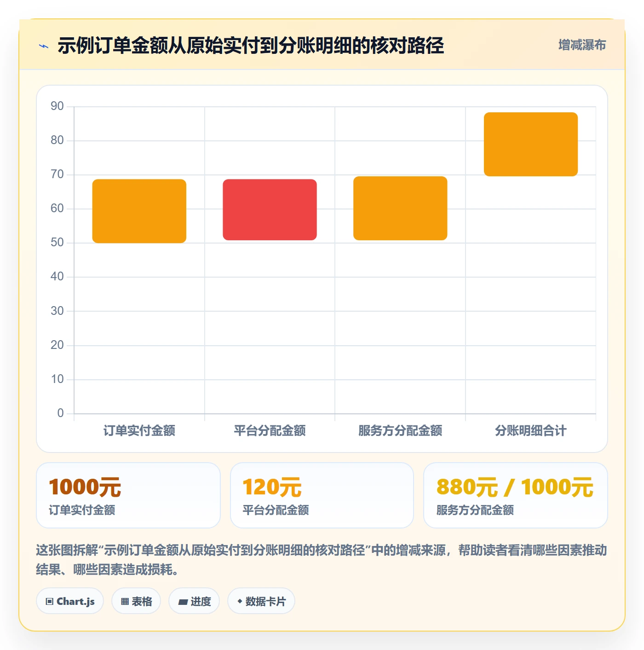Image resolution: width=644 pixels, height=650 pixels.
Task: Click the x-axis label 服务方分配金额
Action: pyautogui.click(x=400, y=431)
